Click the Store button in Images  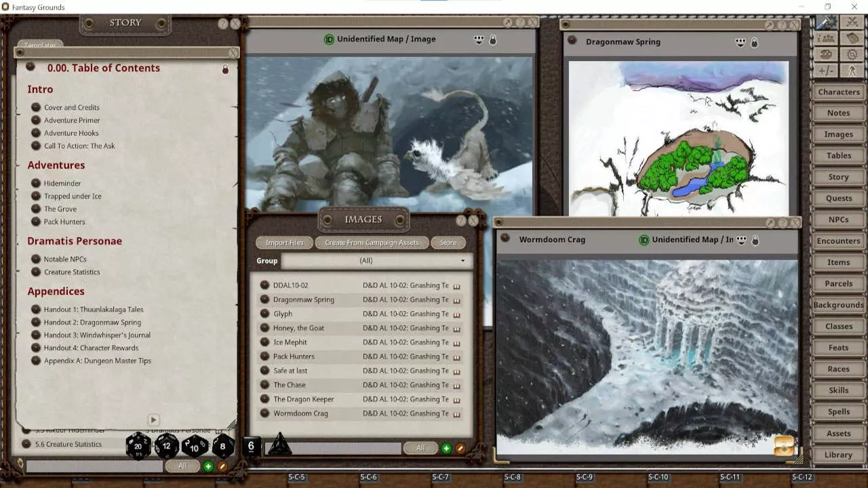(448, 243)
